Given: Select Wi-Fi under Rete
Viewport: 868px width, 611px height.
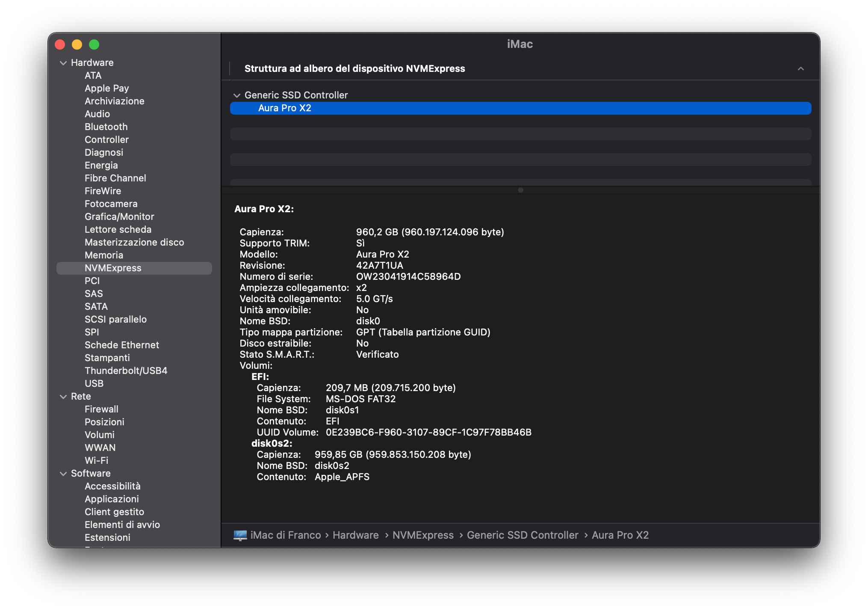Looking at the screenshot, I should point(97,460).
